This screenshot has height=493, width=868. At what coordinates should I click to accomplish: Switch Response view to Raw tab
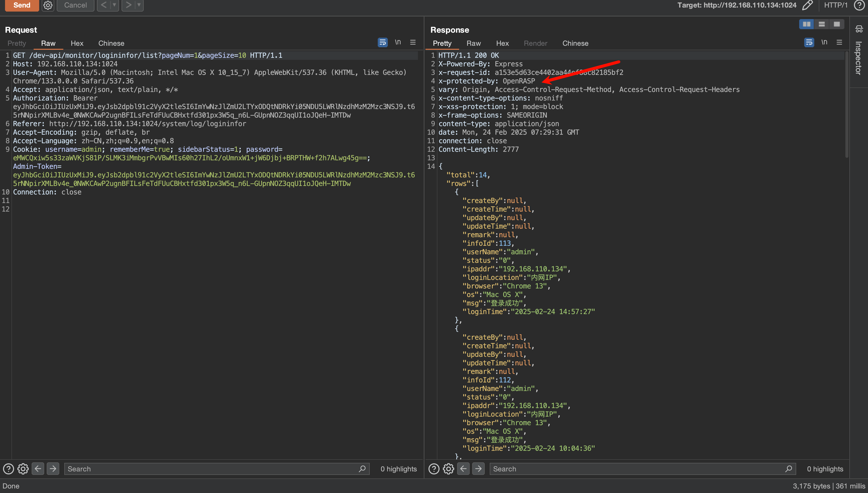[473, 43]
